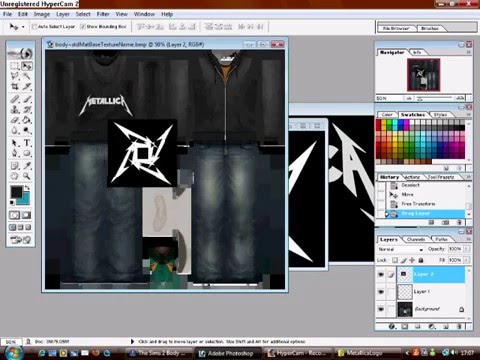This screenshot has width=480, height=360.
Task: Open History panel options menu arrow
Action: coord(468,177)
